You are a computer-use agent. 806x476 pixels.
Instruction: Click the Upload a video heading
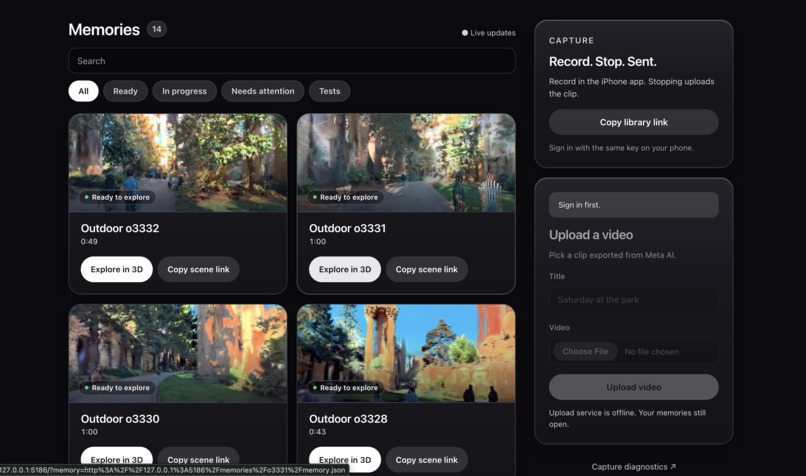click(x=591, y=235)
